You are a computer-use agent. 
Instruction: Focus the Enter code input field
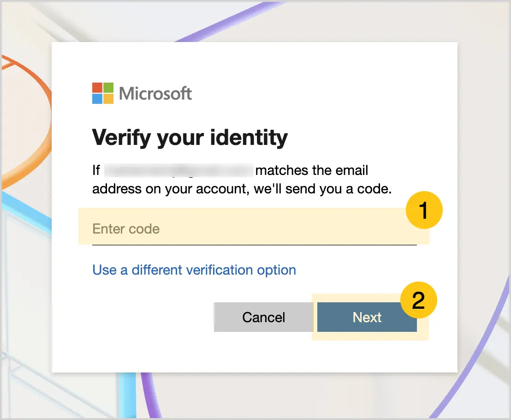pos(254,229)
